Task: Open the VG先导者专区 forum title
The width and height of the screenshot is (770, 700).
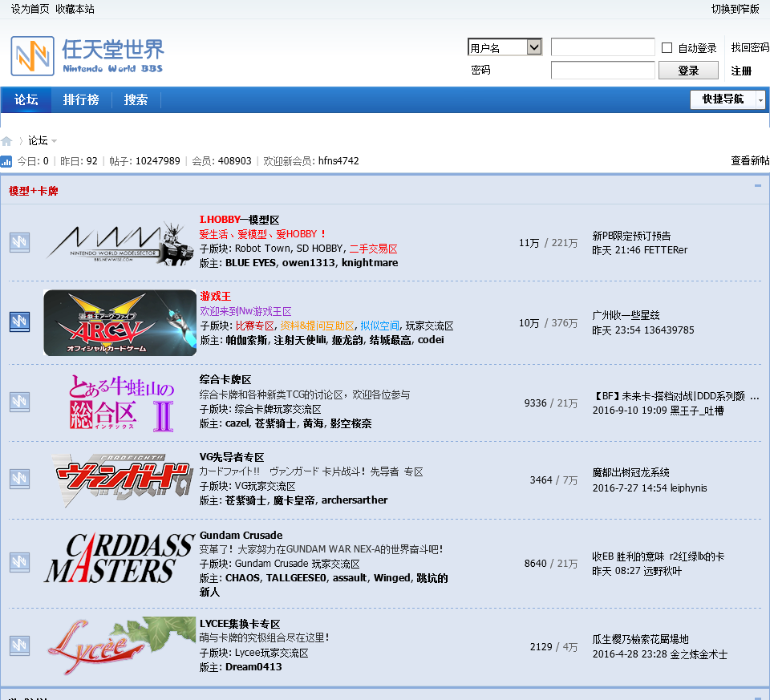Action: pyautogui.click(x=232, y=457)
